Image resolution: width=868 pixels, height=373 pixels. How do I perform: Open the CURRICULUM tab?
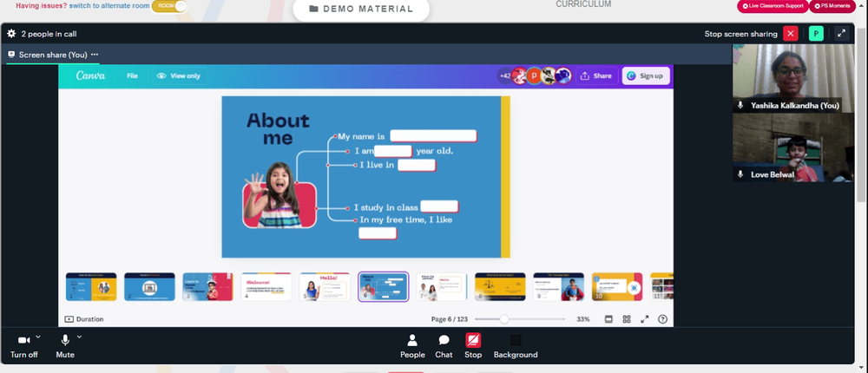coord(583,4)
